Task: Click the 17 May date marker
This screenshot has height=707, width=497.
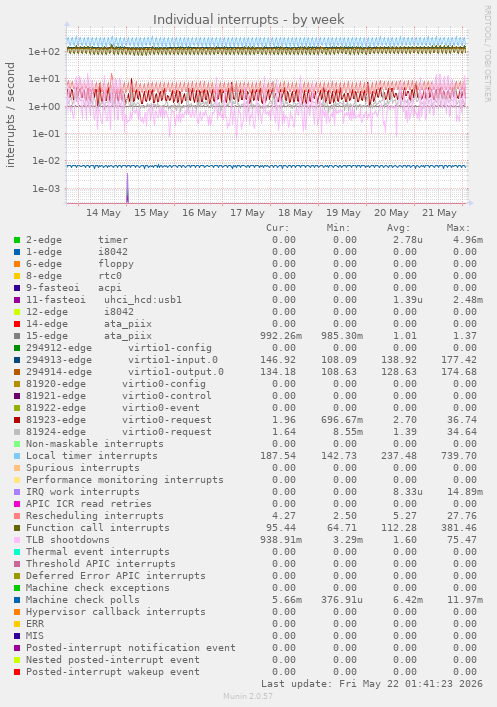Action: point(247,213)
